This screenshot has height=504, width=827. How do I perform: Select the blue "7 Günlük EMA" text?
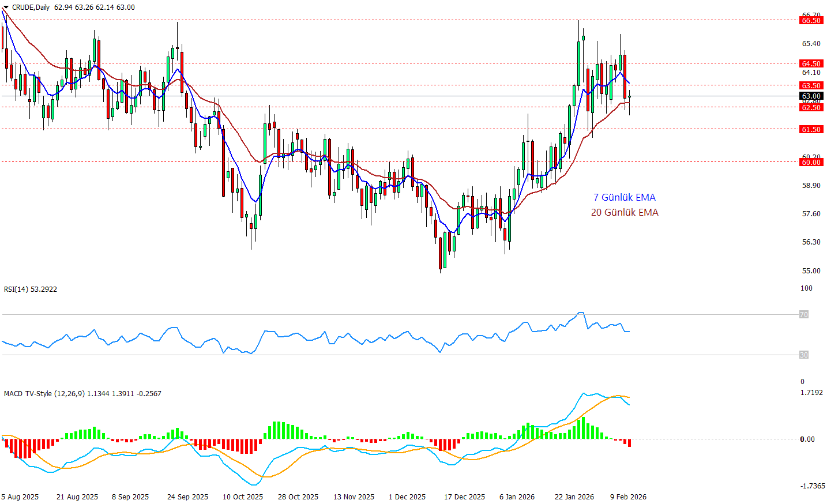click(x=625, y=197)
